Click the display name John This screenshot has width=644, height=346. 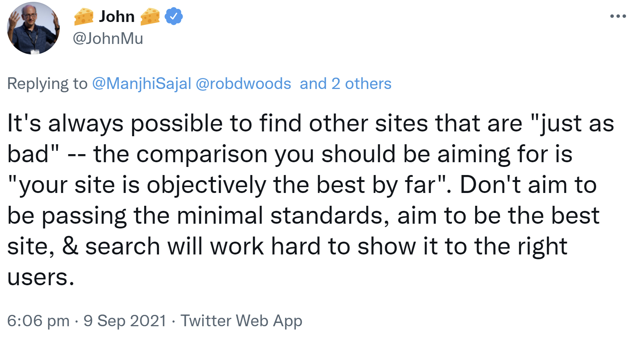click(x=117, y=16)
